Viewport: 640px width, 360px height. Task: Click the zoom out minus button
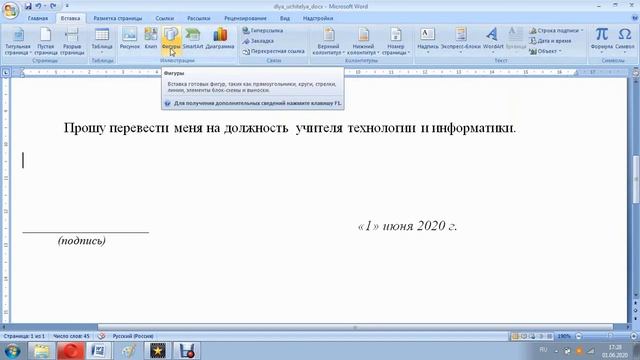tap(578, 336)
